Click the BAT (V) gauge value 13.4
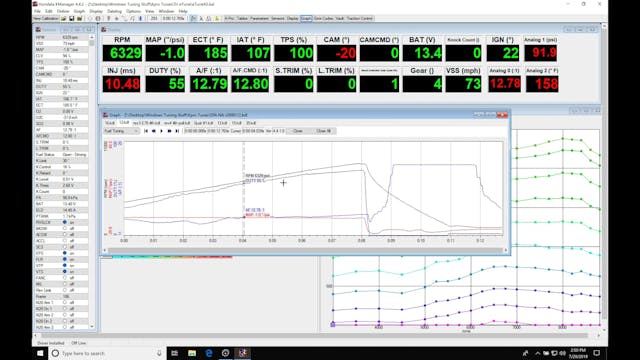Viewport: 640px width, 360px height. click(x=422, y=53)
